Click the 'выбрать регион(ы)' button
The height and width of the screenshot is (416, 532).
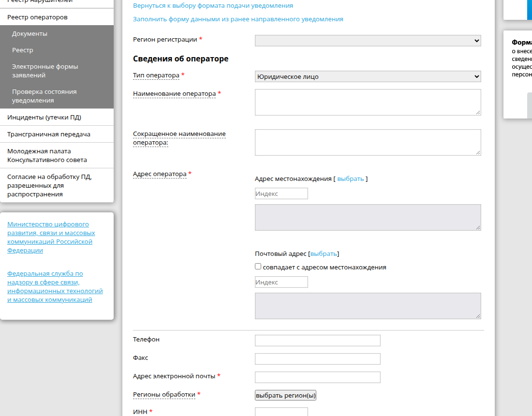285,395
